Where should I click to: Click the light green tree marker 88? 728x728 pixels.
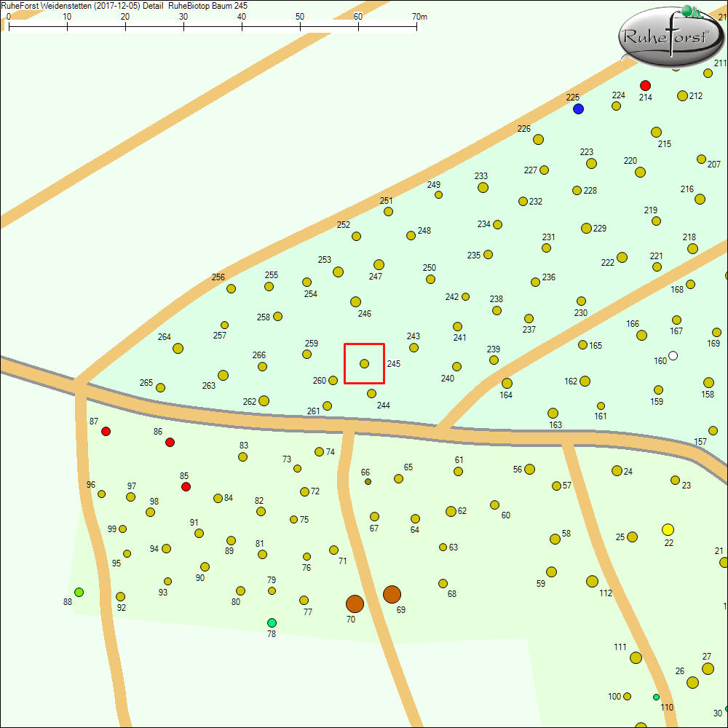pos(79,592)
